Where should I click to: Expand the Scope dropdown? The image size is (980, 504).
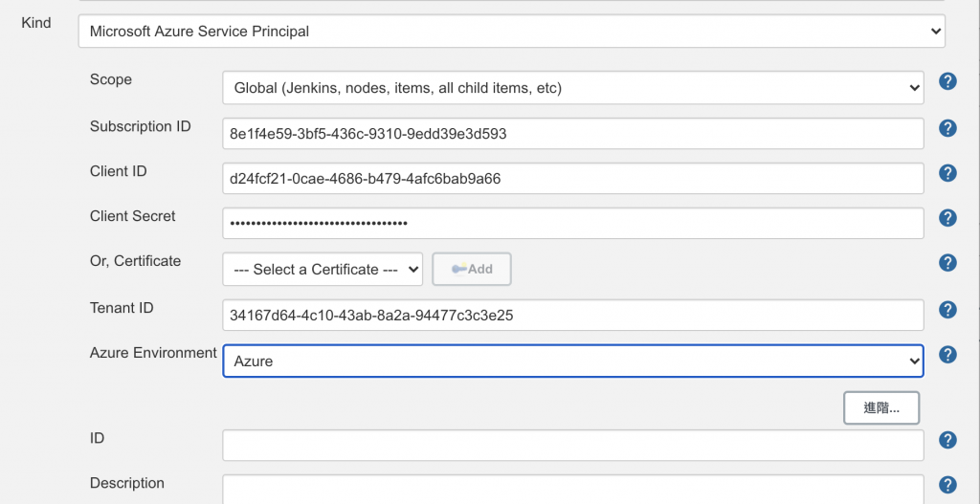[572, 88]
